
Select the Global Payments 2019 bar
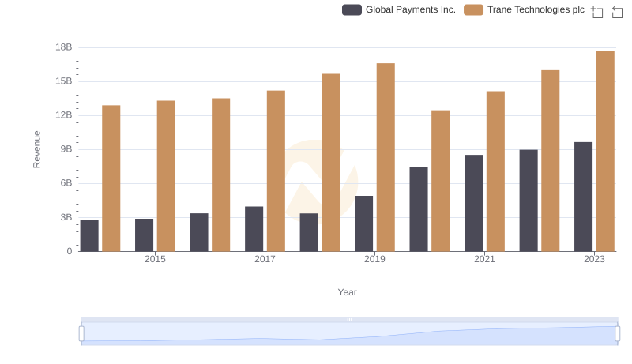pyautogui.click(x=363, y=223)
